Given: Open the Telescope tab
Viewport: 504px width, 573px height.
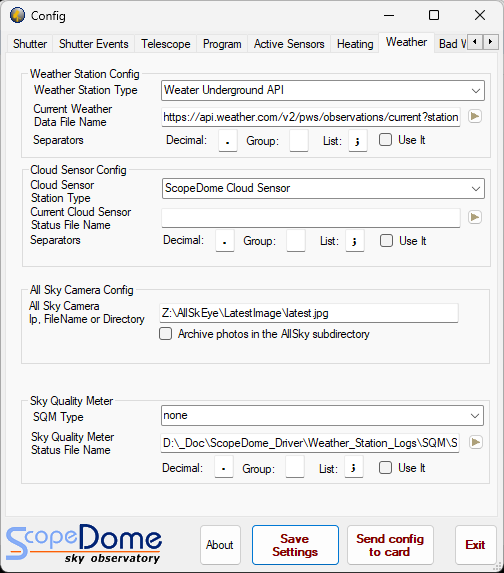Looking at the screenshot, I should click(x=166, y=44).
